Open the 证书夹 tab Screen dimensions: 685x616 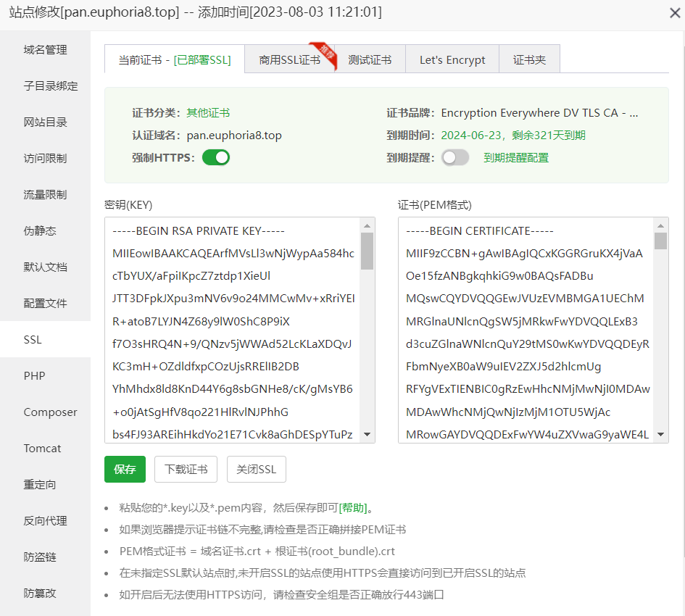(529, 59)
